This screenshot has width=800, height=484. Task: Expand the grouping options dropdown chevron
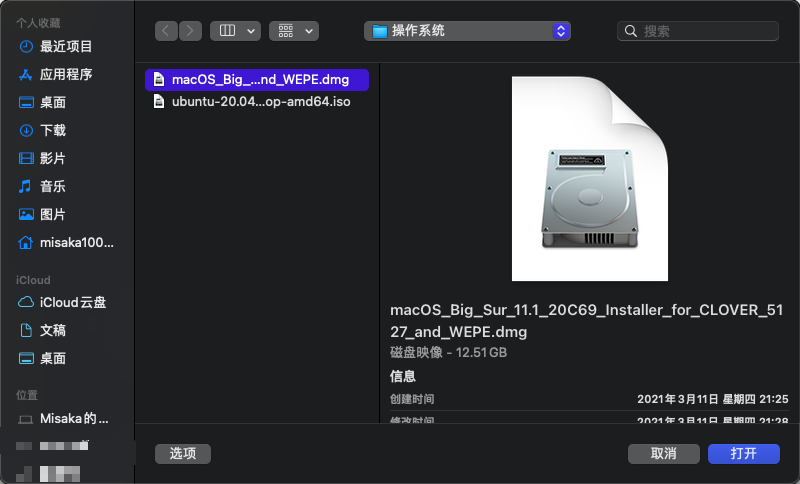click(x=309, y=31)
